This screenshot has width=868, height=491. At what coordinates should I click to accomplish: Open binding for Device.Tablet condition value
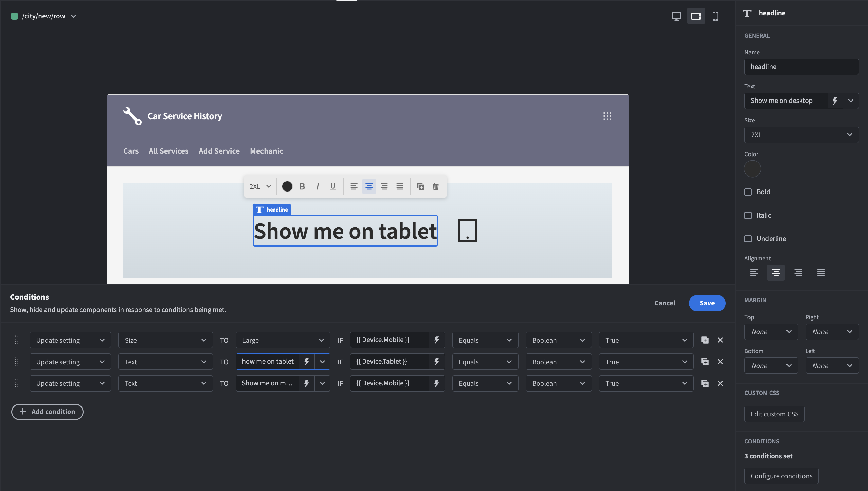(x=437, y=362)
